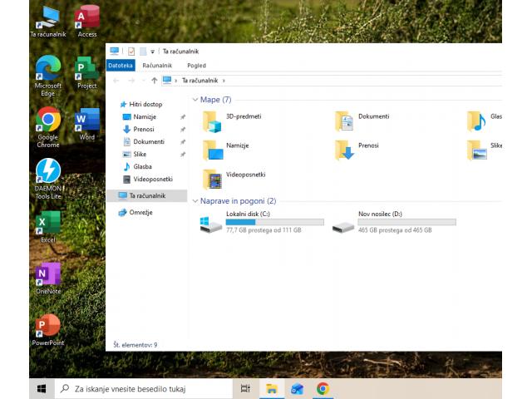Select Glasba under Hitri dostop

pyautogui.click(x=142, y=166)
